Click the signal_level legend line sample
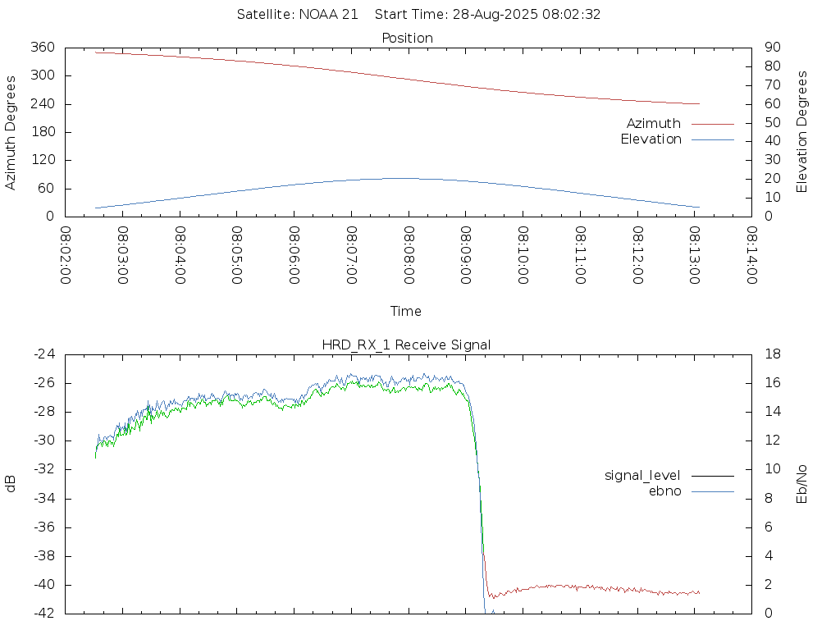840x630 pixels. [x=713, y=476]
